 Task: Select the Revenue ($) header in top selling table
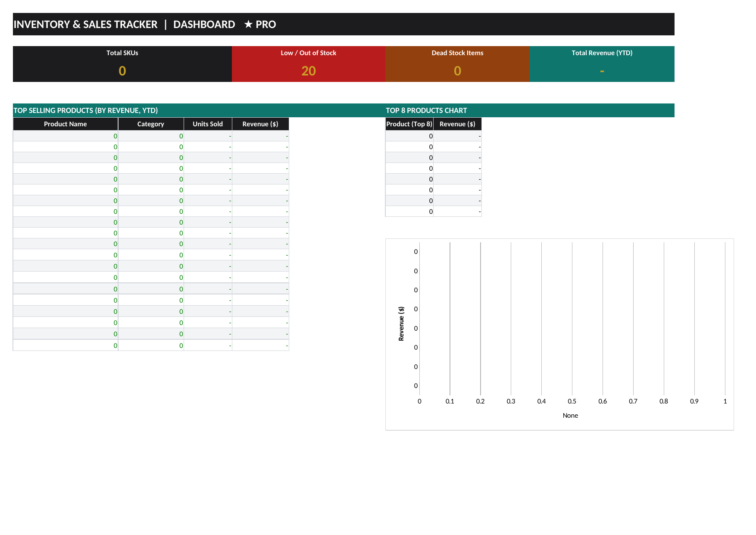click(260, 124)
